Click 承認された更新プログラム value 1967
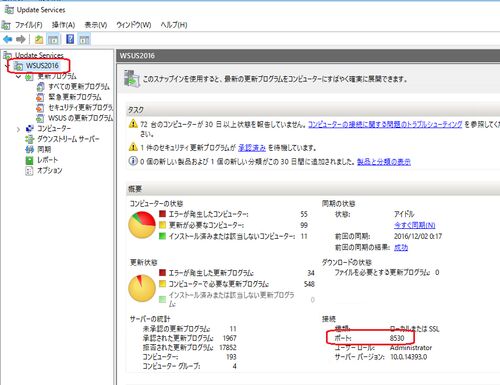This screenshot has height=385, width=500. (230, 338)
